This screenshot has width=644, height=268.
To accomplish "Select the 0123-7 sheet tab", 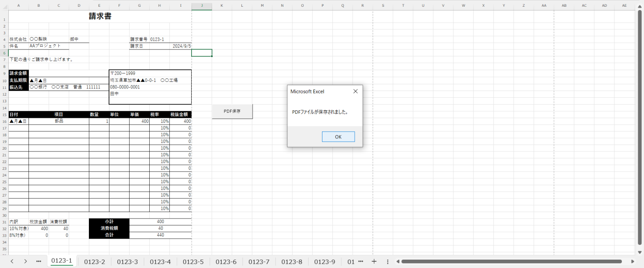I will coord(259,261).
